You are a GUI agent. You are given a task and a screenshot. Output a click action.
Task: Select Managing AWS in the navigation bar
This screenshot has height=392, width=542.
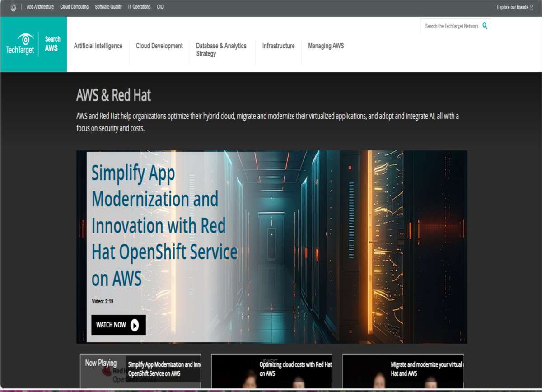pos(326,46)
